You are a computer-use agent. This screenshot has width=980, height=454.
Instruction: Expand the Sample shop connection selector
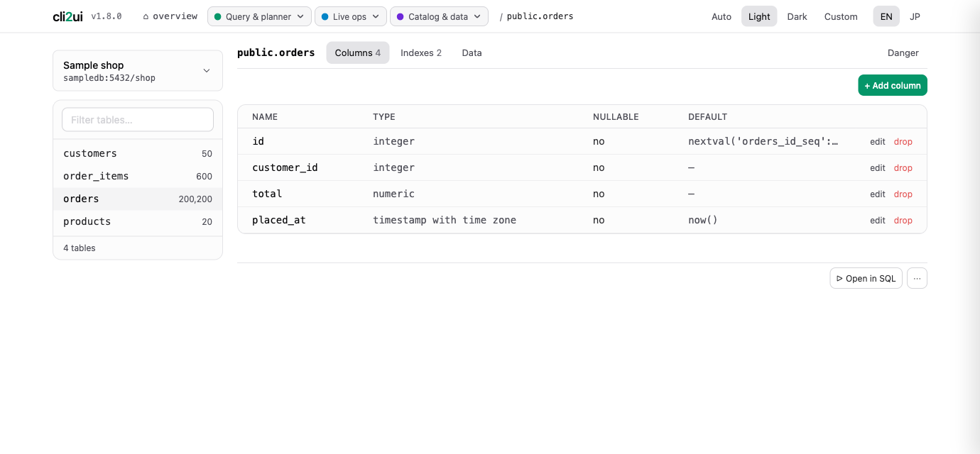pyautogui.click(x=138, y=71)
